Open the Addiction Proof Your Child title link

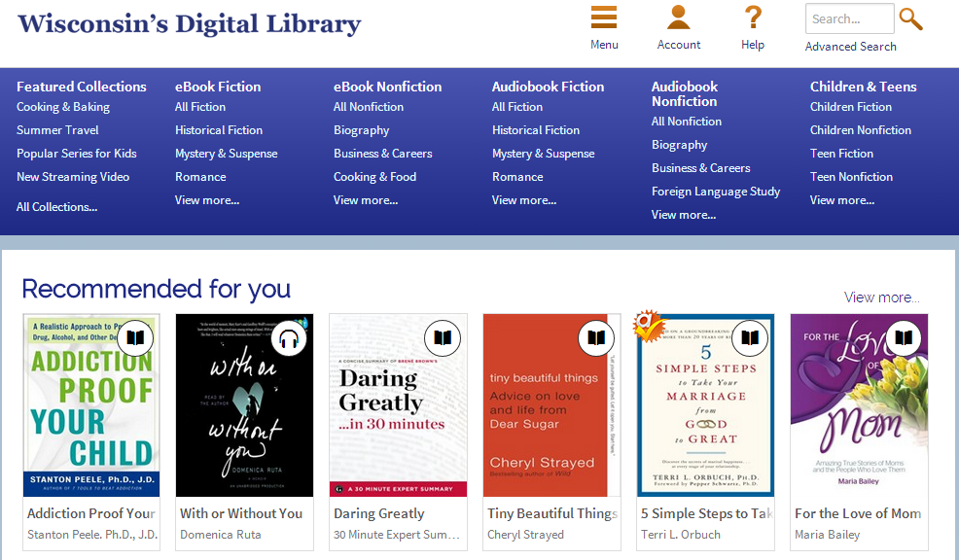(x=91, y=513)
